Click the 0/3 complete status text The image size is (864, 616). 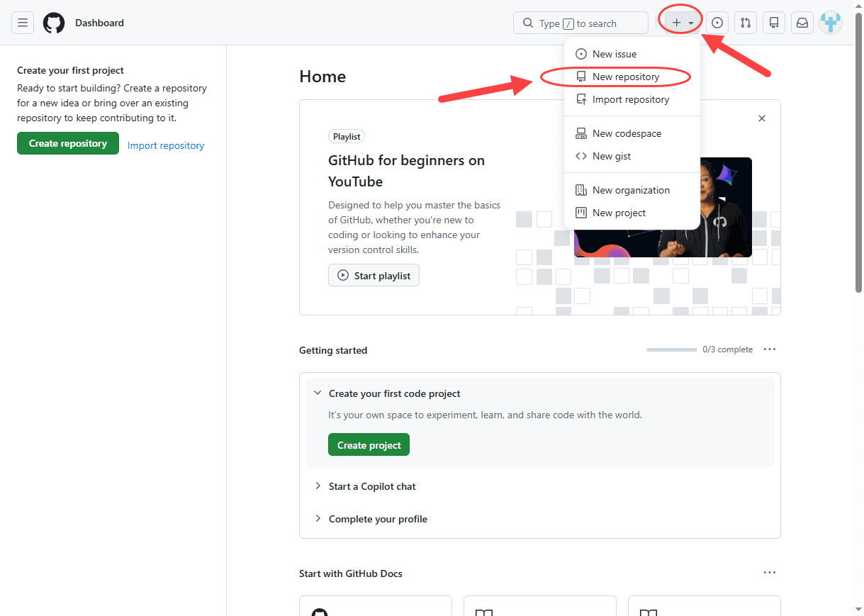pyautogui.click(x=727, y=349)
